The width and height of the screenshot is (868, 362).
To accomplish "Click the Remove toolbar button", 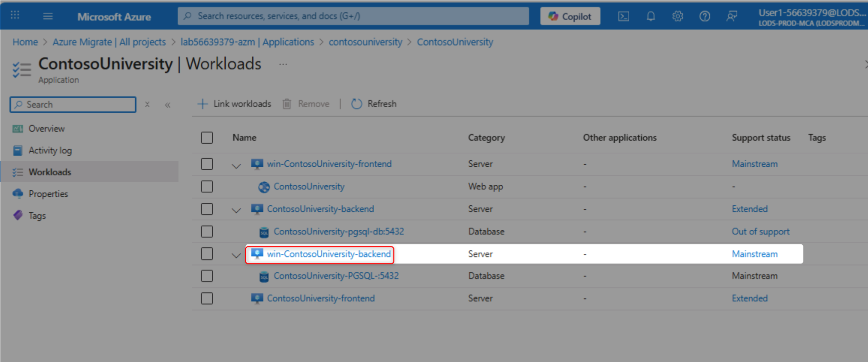I will (306, 104).
